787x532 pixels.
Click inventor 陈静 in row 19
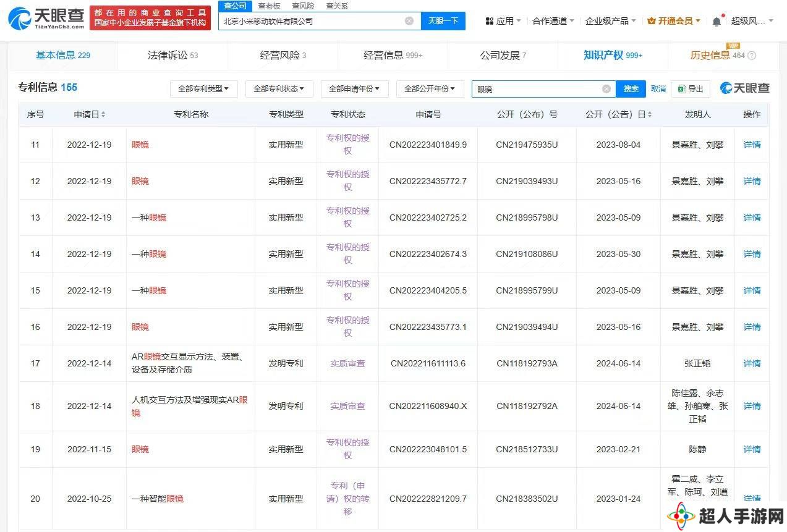(697, 449)
